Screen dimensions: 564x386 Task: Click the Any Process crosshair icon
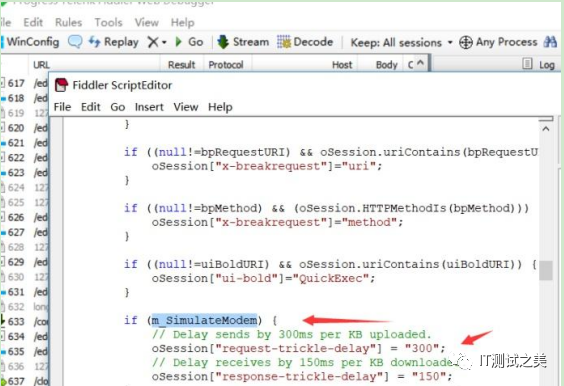466,42
